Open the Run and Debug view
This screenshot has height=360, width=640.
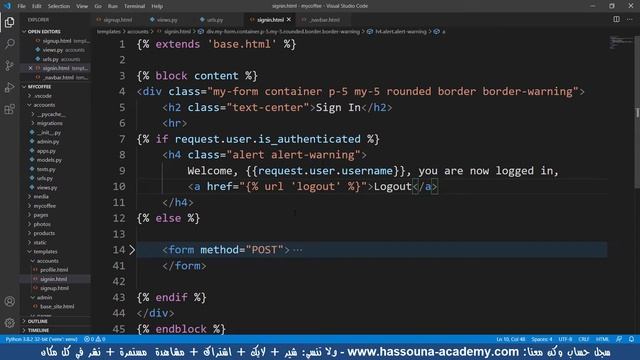tap(9, 87)
